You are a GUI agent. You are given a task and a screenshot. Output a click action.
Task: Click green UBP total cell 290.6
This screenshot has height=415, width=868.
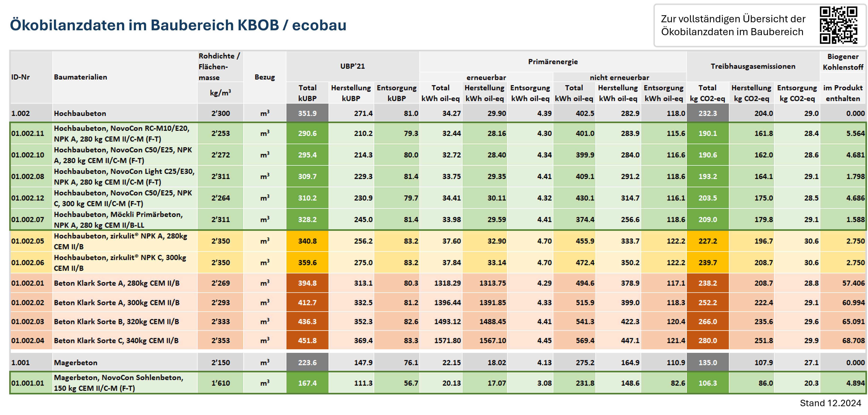[307, 133]
